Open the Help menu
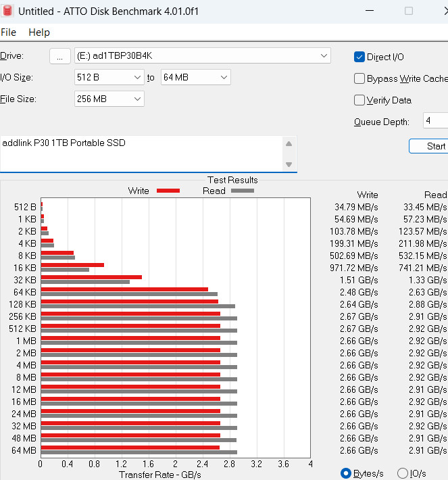This screenshot has width=448, height=480. [x=39, y=32]
